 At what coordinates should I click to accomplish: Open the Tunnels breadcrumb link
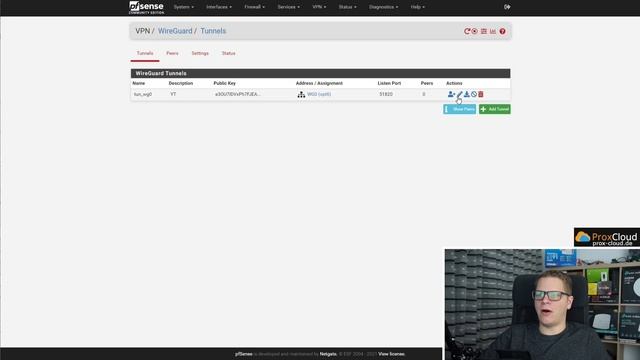213,31
